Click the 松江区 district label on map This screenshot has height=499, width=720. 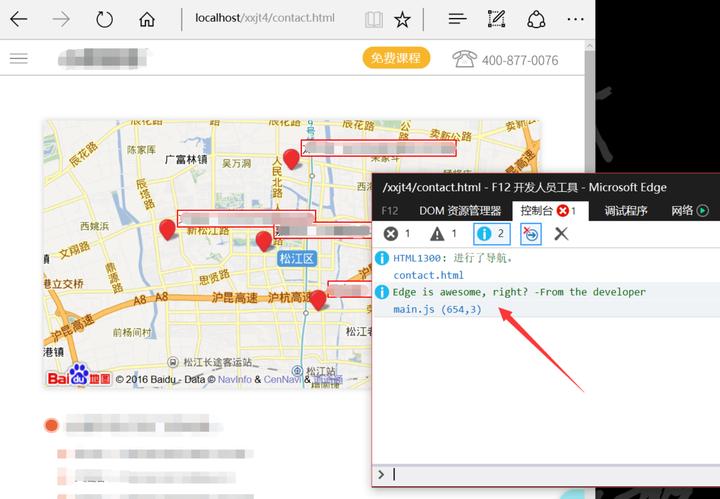click(297, 258)
